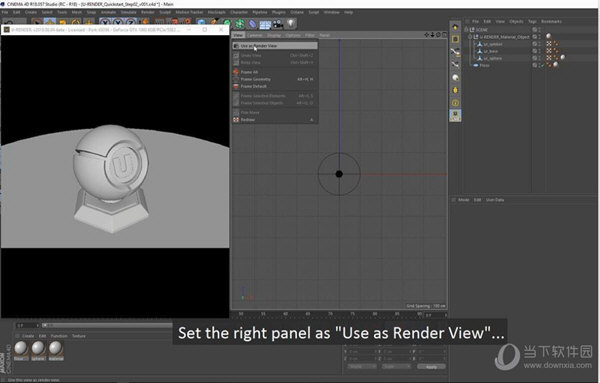Click the viewport rotate navigation icon
The height and width of the screenshot is (383, 600).
(x=439, y=35)
